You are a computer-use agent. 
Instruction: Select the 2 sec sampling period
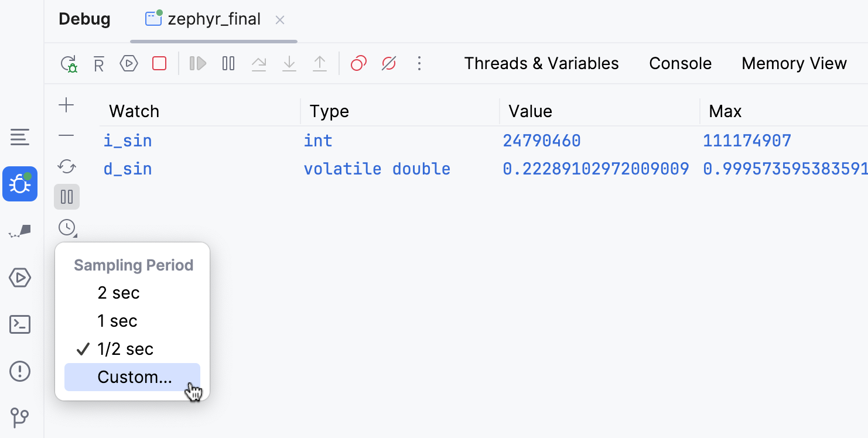(119, 292)
